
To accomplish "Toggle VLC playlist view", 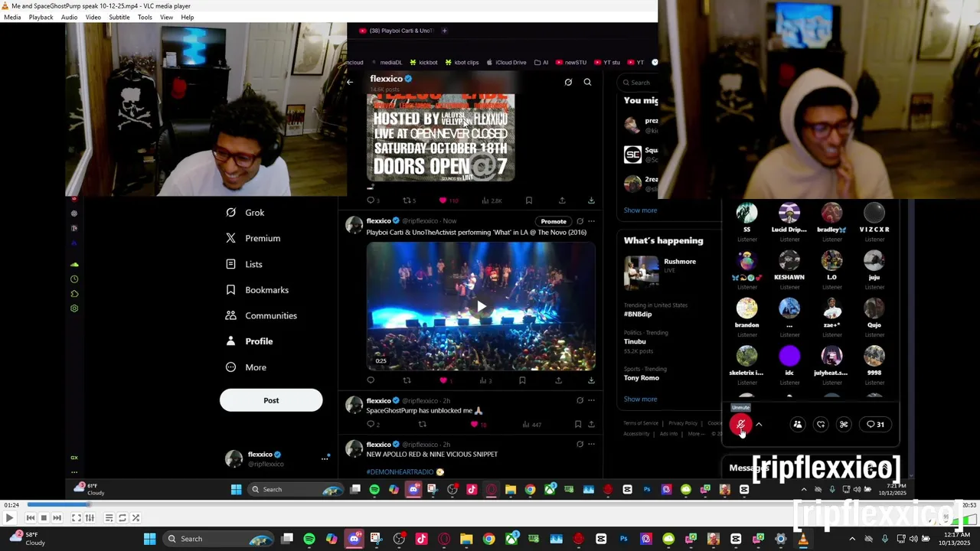I will click(x=109, y=518).
